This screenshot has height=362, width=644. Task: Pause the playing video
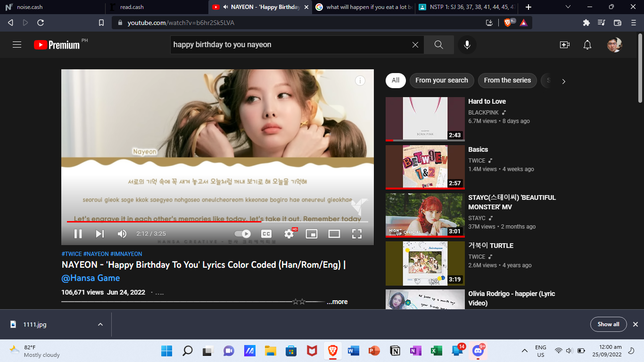(78, 234)
